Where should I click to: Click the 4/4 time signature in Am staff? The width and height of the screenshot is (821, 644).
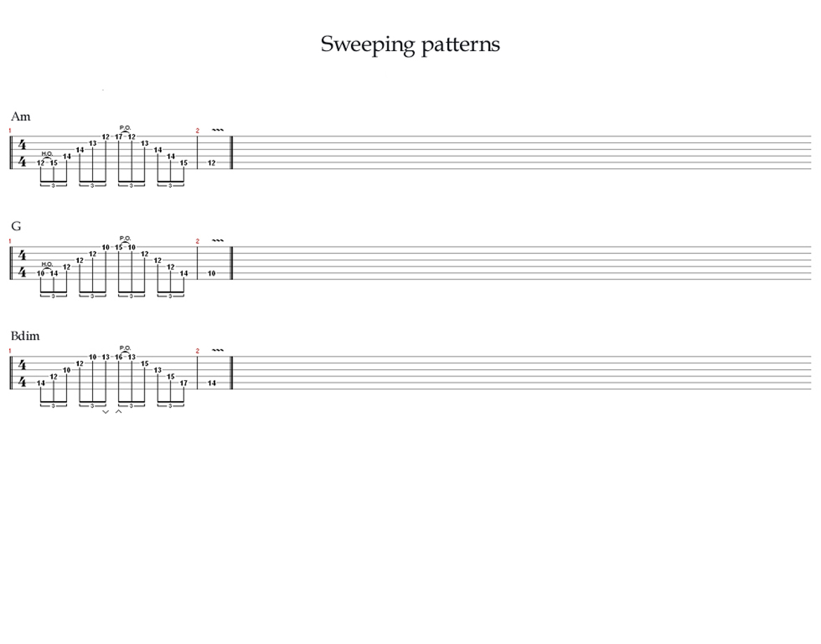(22, 153)
